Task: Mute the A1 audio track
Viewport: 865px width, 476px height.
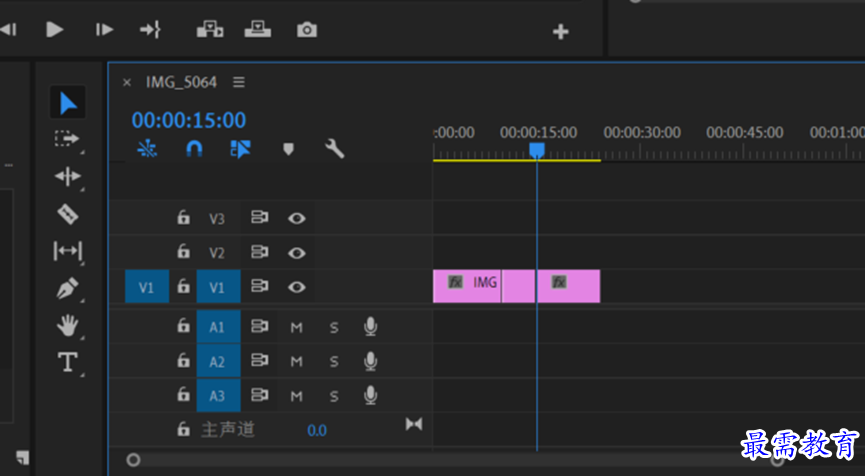Action: [296, 328]
